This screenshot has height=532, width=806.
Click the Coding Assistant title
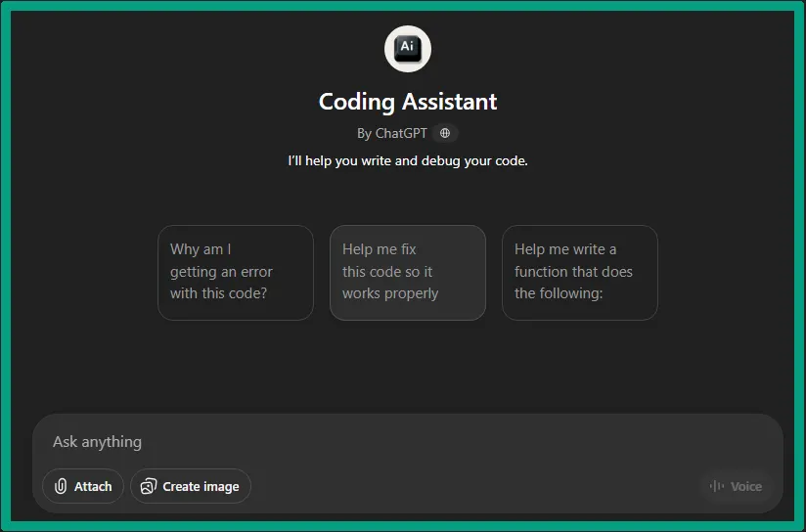tap(408, 102)
